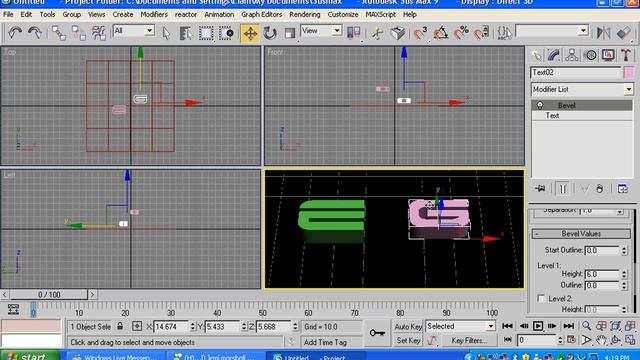Toggle the Spinner Snap icon

click(x=482, y=33)
